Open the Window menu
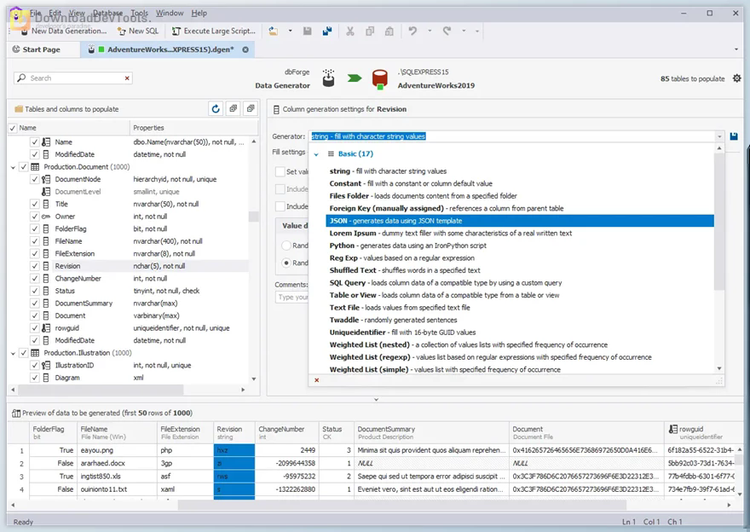 tap(170, 13)
